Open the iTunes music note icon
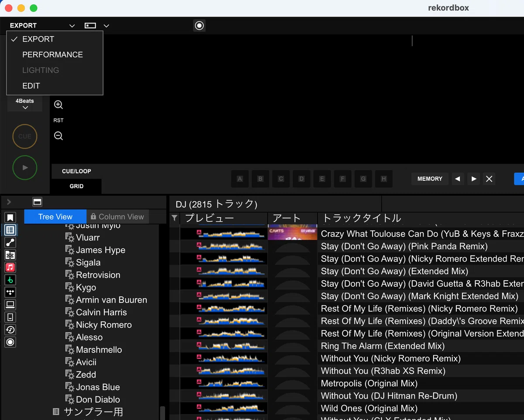The height and width of the screenshot is (420, 524). tap(10, 267)
